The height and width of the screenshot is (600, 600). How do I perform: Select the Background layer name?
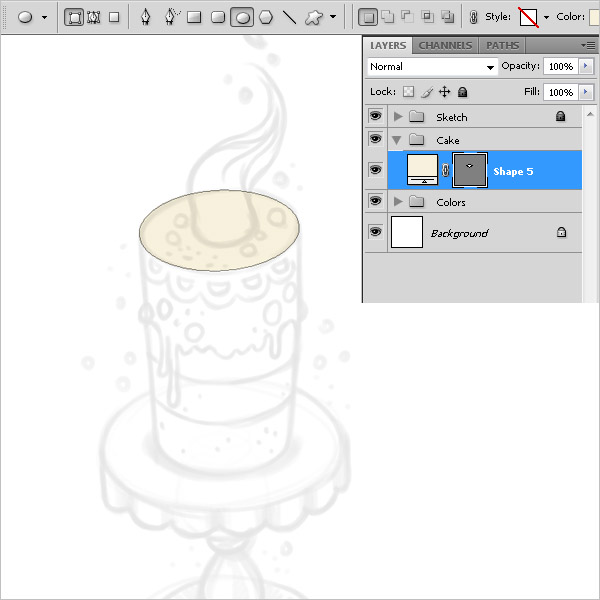click(x=459, y=233)
